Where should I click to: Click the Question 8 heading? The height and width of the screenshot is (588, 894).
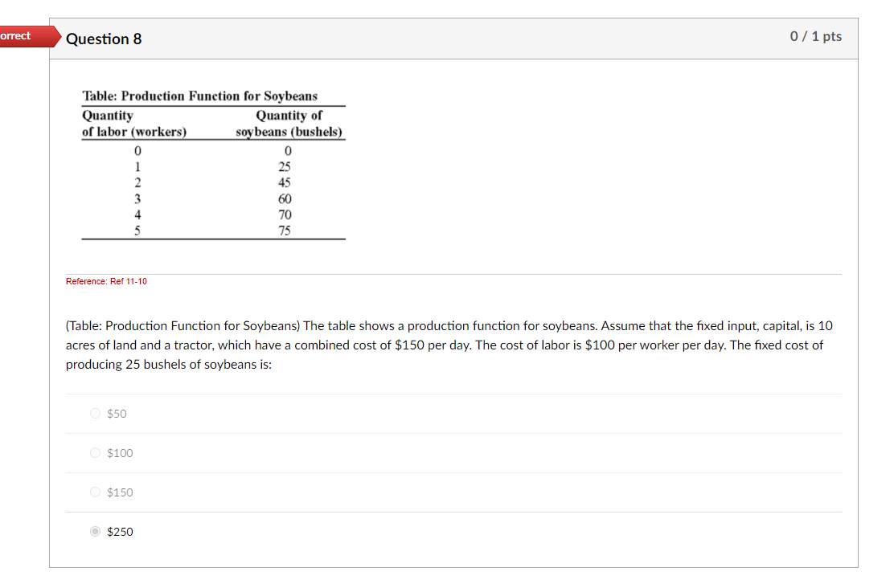tap(105, 38)
